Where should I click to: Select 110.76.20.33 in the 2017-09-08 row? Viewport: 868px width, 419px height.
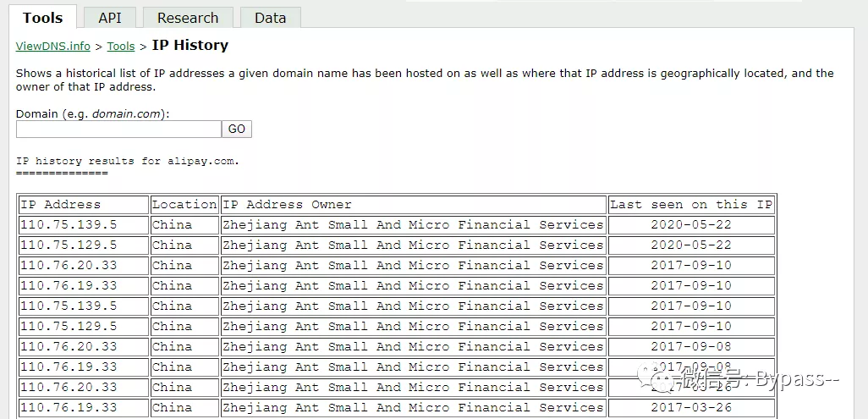click(x=68, y=347)
